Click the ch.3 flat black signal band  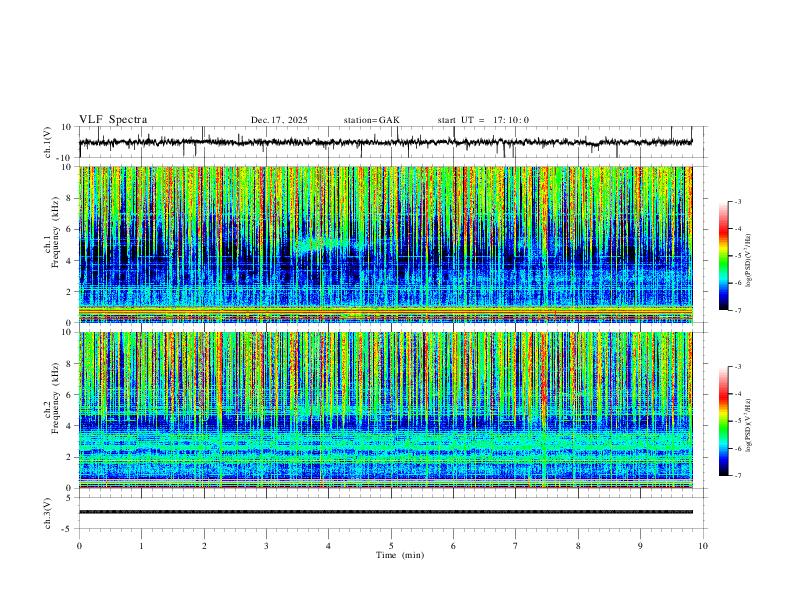[x=385, y=512]
